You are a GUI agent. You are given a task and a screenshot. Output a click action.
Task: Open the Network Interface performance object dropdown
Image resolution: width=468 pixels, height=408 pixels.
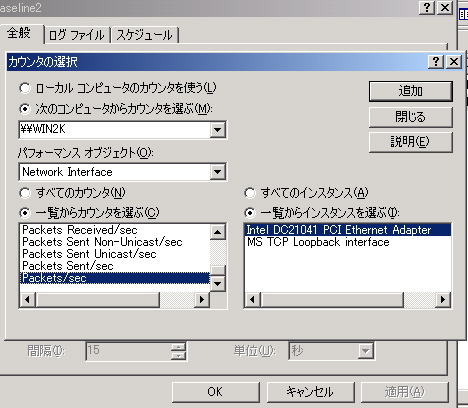(218, 172)
